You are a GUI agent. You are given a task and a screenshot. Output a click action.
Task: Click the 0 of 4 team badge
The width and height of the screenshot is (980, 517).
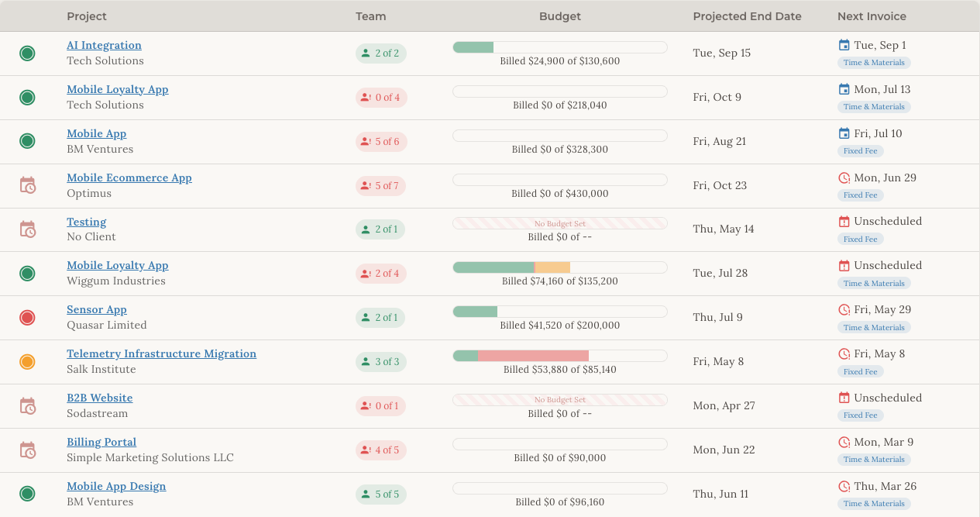point(381,98)
